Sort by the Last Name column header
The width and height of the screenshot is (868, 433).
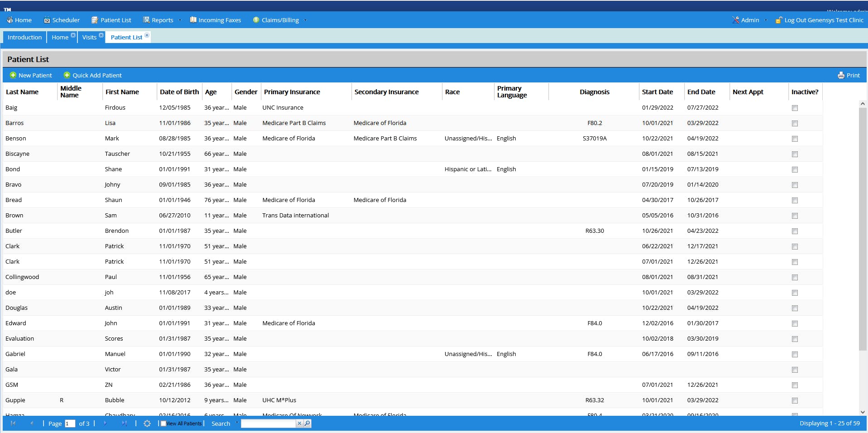30,92
